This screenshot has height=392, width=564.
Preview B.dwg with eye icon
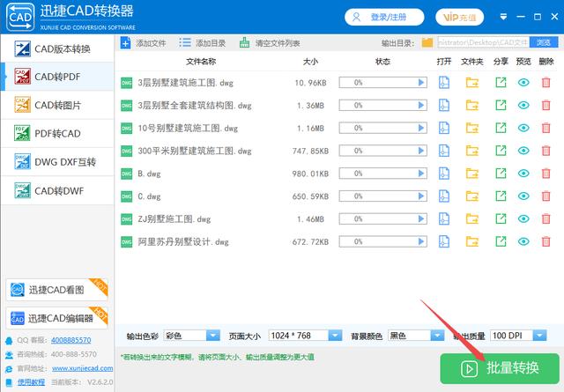point(523,174)
